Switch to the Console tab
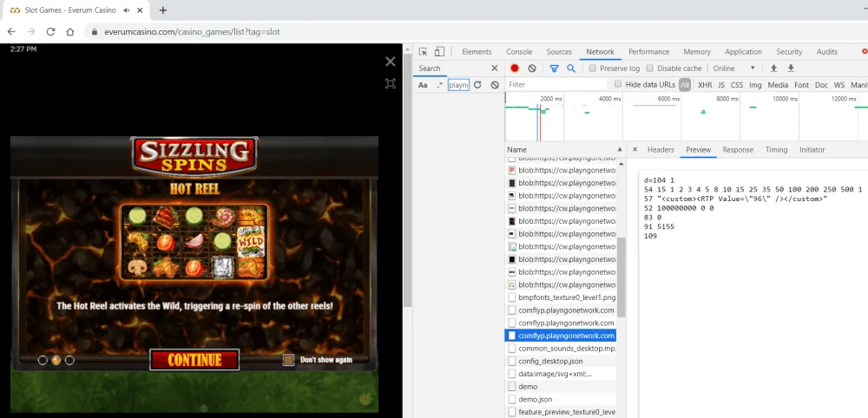 [519, 52]
